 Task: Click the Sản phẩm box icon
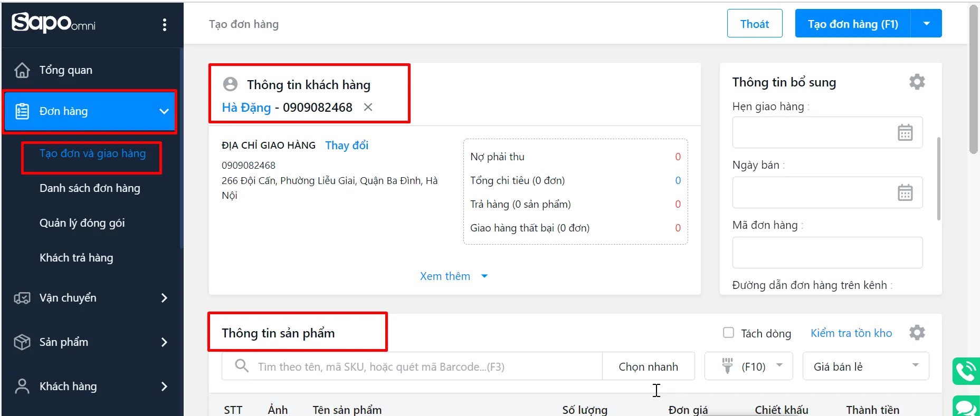[22, 342]
